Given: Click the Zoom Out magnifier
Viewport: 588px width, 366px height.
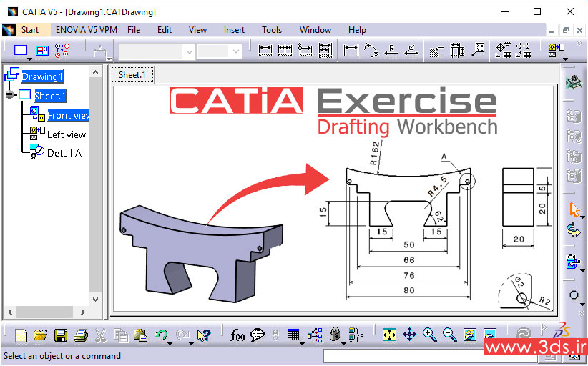Looking at the screenshot, I should coord(450,335).
